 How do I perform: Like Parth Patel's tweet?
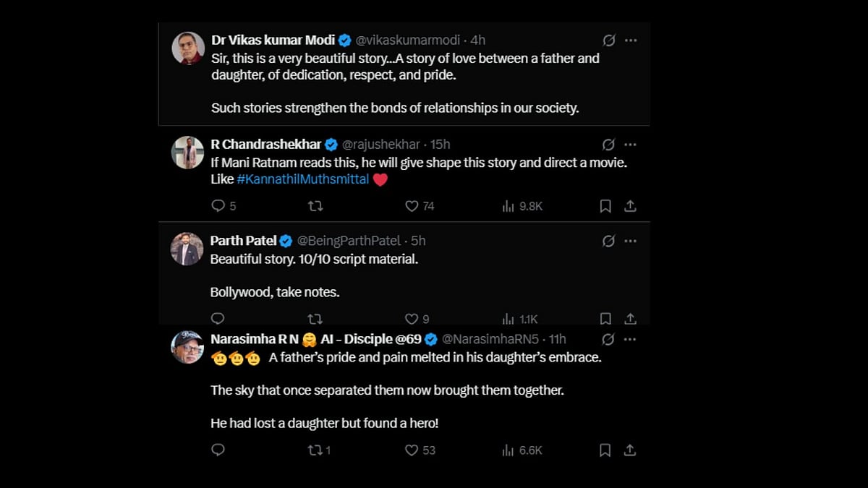pos(412,319)
